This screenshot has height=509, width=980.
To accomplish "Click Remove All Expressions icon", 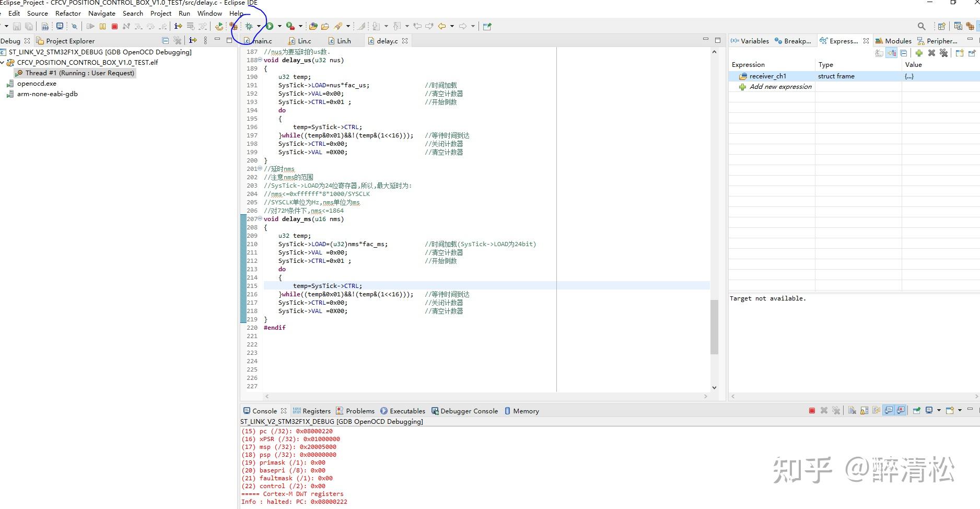I will [x=944, y=53].
